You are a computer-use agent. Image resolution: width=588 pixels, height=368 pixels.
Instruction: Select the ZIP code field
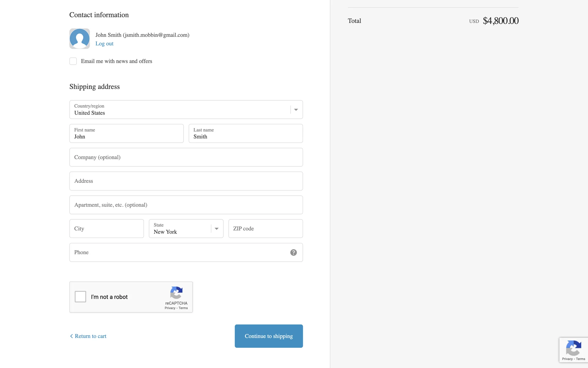[x=266, y=228]
